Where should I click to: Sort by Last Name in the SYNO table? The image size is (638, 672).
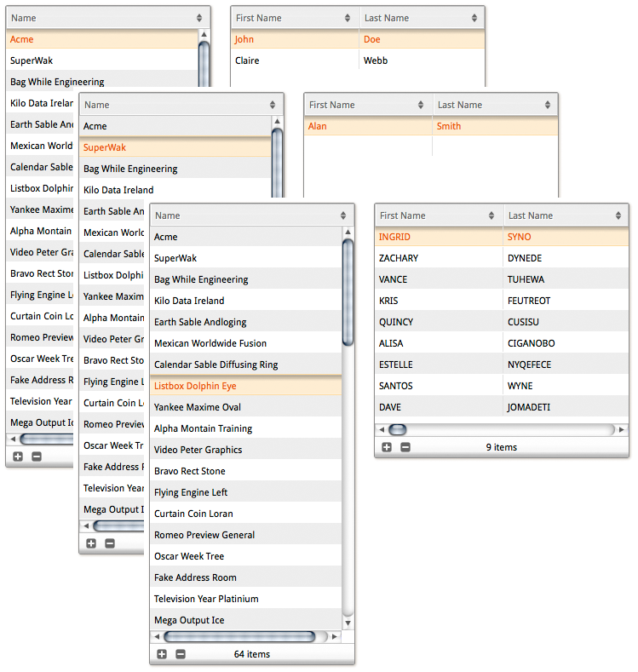coord(565,215)
